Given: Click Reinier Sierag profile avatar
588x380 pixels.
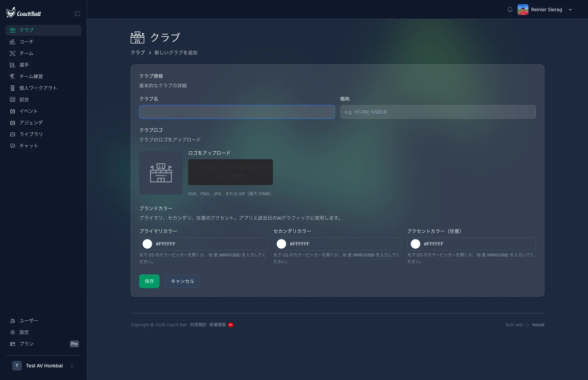Looking at the screenshot, I should [523, 10].
